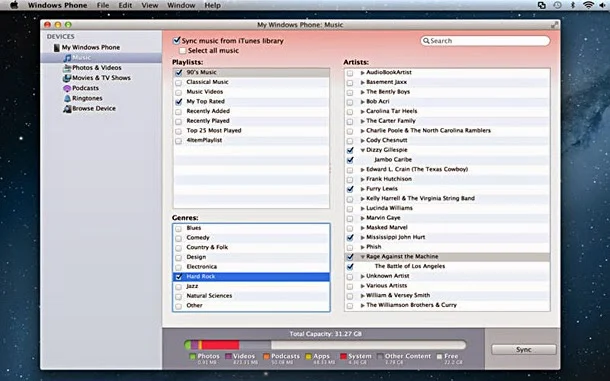Enable Select all music checkbox

[182, 51]
